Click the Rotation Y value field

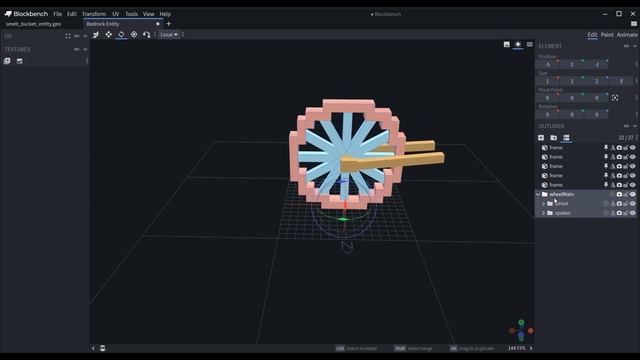click(572, 115)
